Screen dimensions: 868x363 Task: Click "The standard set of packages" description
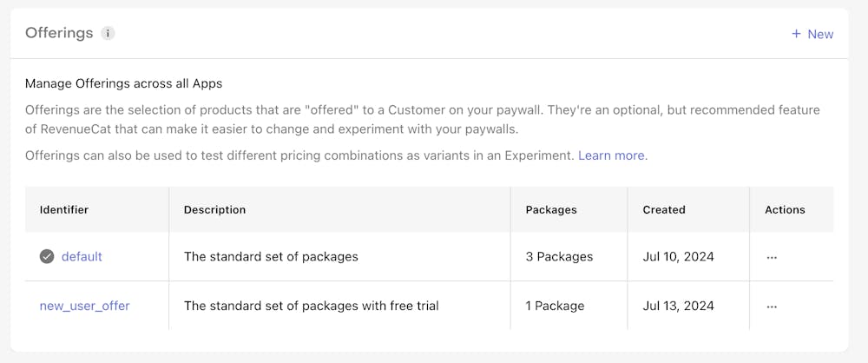[271, 256]
